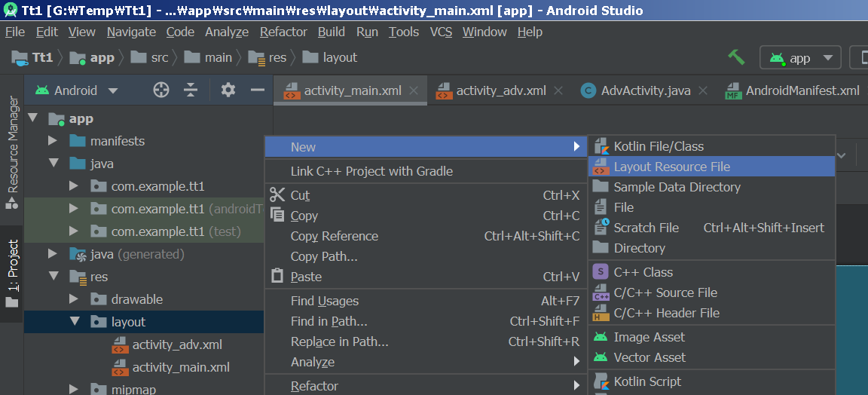Select the layout folder in tree
This screenshot has width=868, height=395.
pyautogui.click(x=144, y=322)
